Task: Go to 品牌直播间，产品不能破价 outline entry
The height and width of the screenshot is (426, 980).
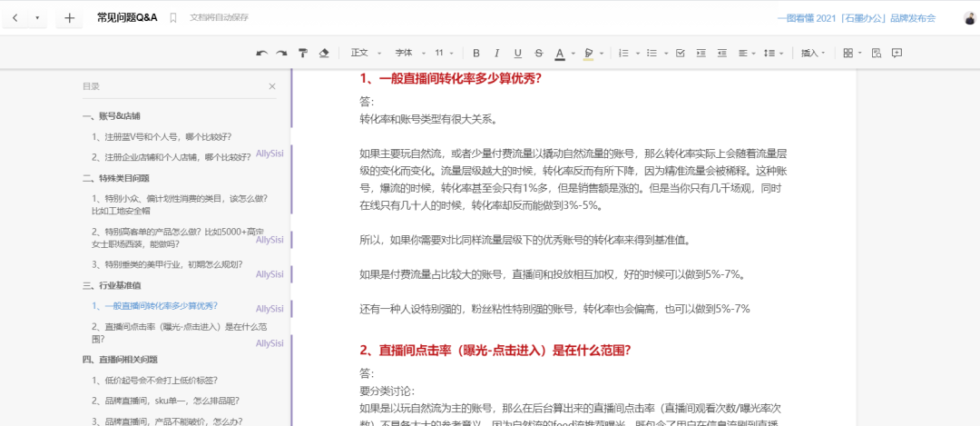Action: (x=167, y=421)
